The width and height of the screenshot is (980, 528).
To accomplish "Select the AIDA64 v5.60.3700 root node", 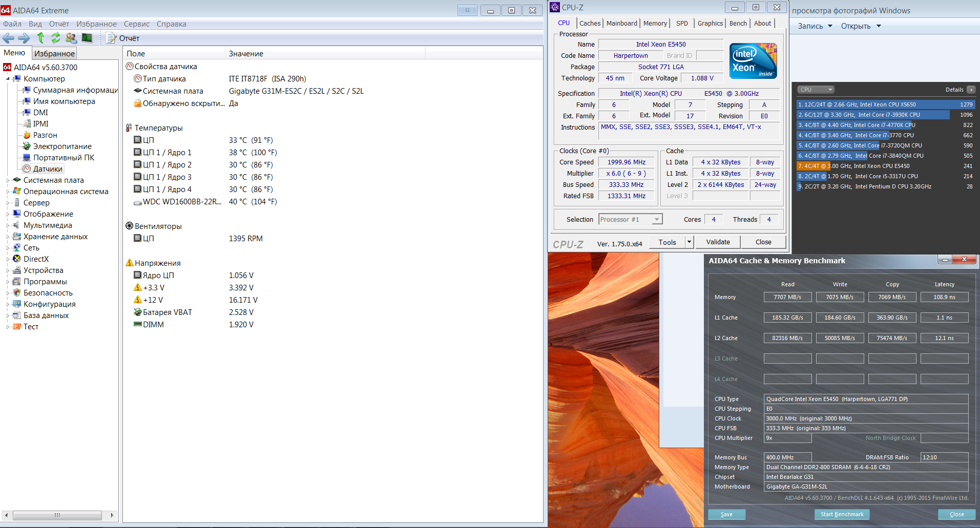I will click(x=46, y=67).
